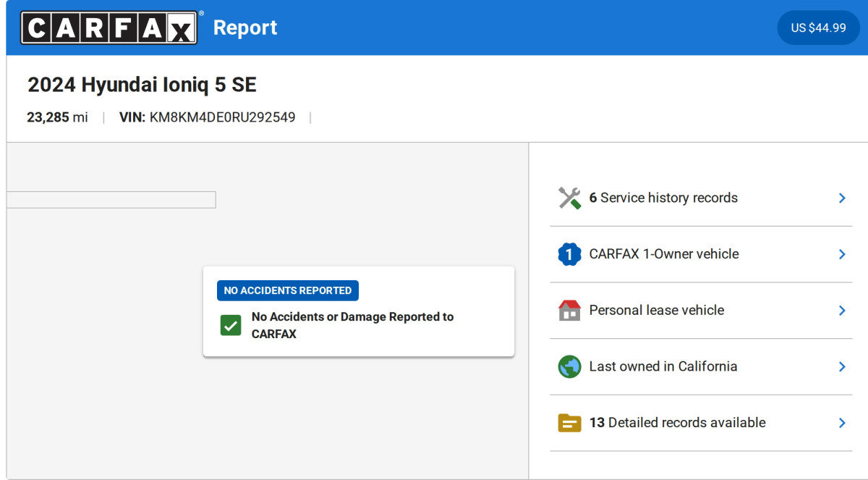Image resolution: width=868 pixels, height=480 pixels.
Task: Open the 6 Service history records link
Action: 663,198
